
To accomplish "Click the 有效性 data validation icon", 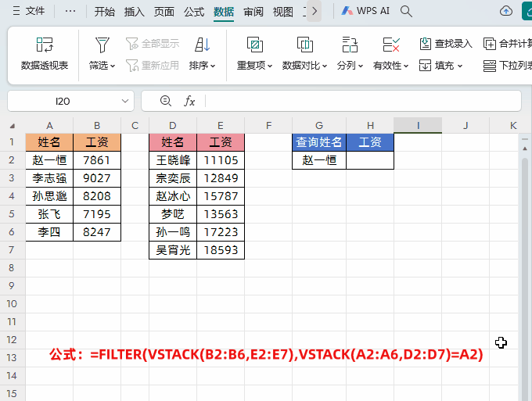I will tap(391, 45).
